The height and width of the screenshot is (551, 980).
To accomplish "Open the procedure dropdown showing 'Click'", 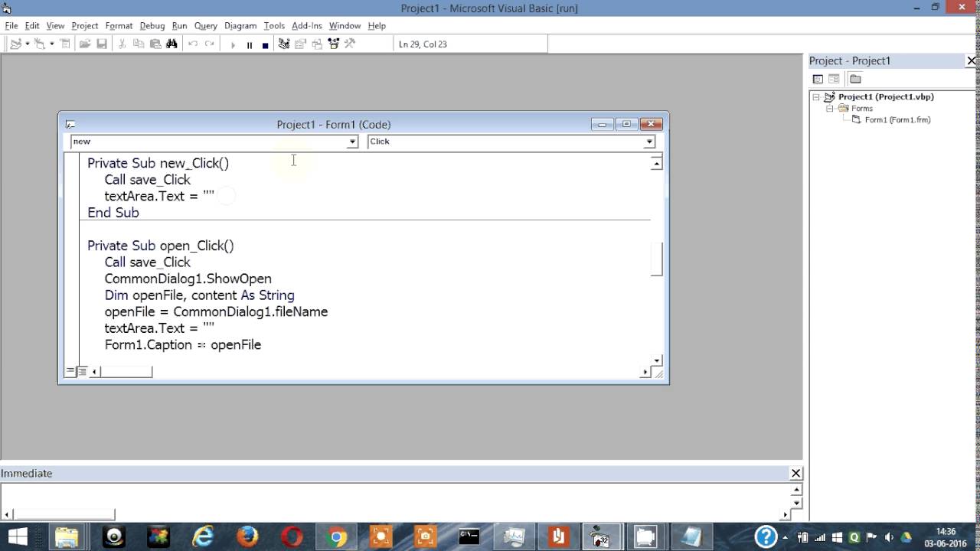I will point(648,141).
